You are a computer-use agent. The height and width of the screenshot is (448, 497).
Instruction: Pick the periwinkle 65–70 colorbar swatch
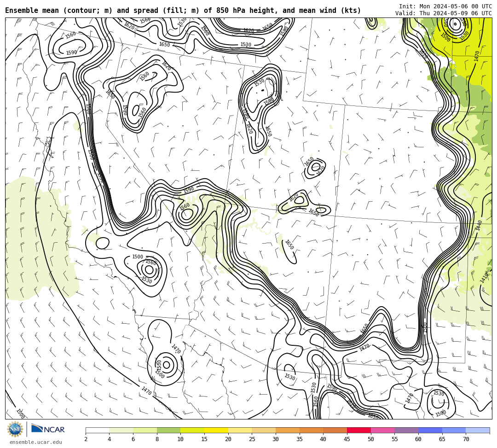[x=454, y=430]
